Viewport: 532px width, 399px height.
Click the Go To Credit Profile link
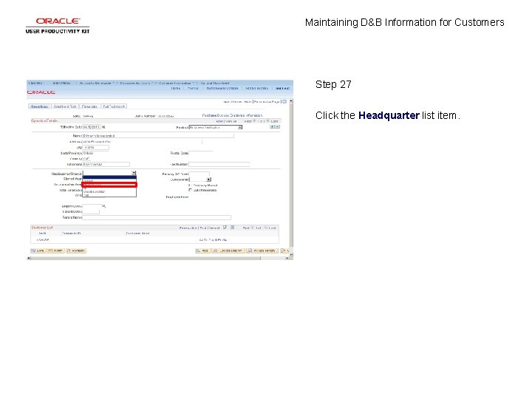213,240
